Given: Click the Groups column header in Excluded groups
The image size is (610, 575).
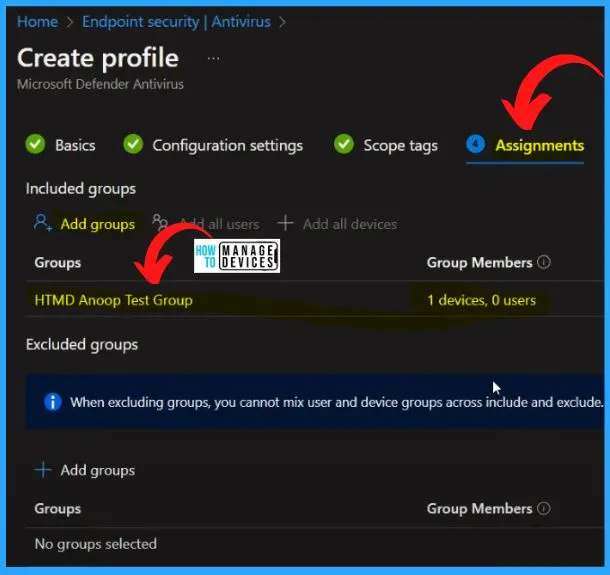Looking at the screenshot, I should click(x=58, y=509).
